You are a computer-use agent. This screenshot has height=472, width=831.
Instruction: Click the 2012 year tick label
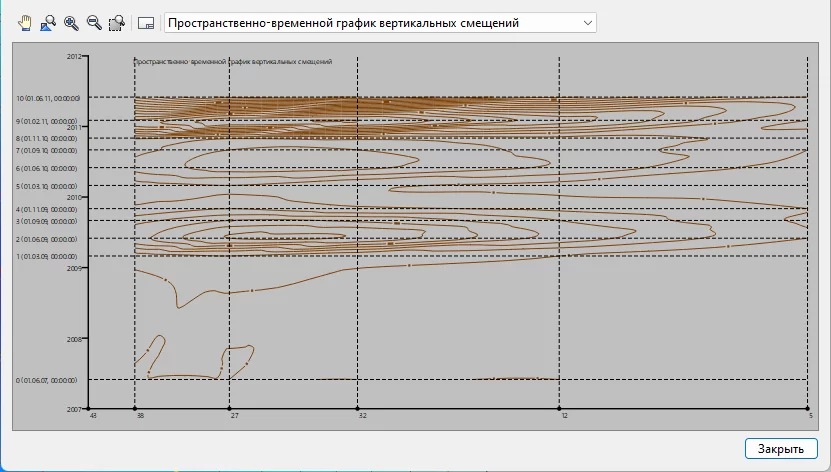coord(74,56)
